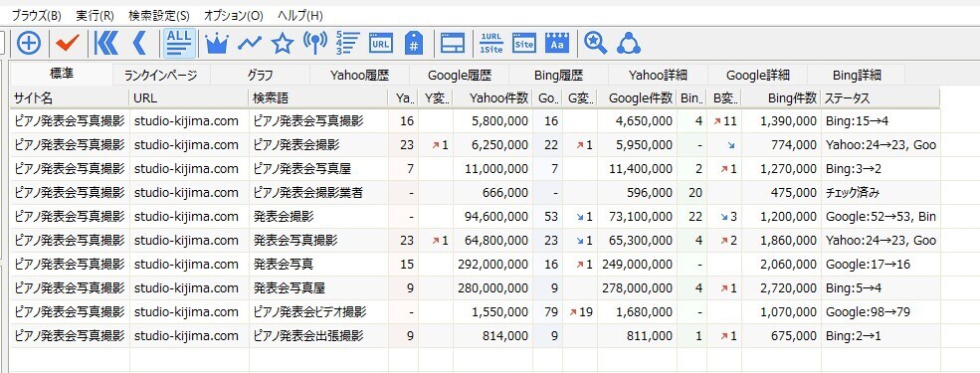The width and height of the screenshot is (980, 373).
Task: Open the ランクインページ tab
Action: [x=160, y=75]
